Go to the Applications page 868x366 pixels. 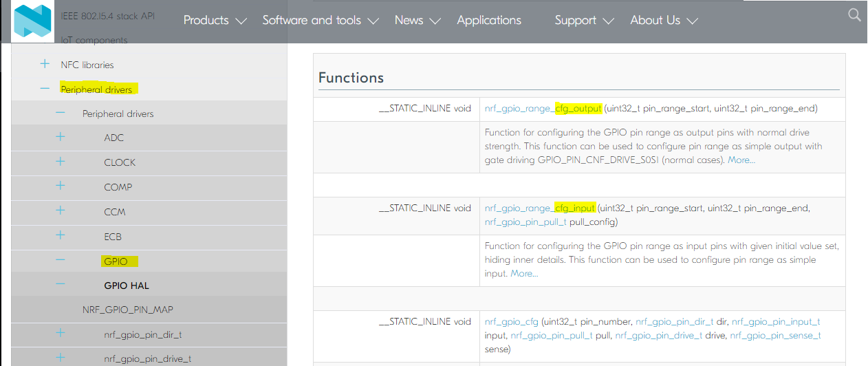pos(489,21)
